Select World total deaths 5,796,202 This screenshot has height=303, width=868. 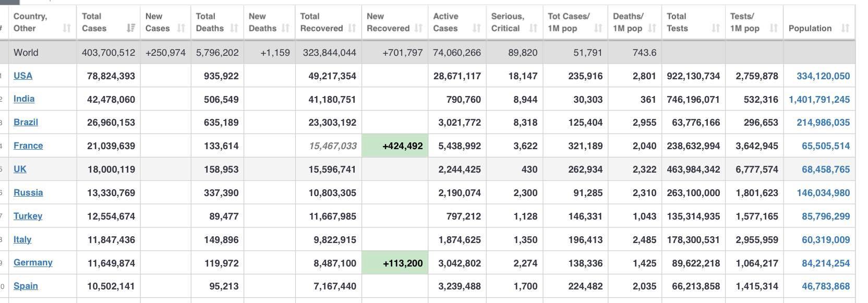[x=217, y=53]
